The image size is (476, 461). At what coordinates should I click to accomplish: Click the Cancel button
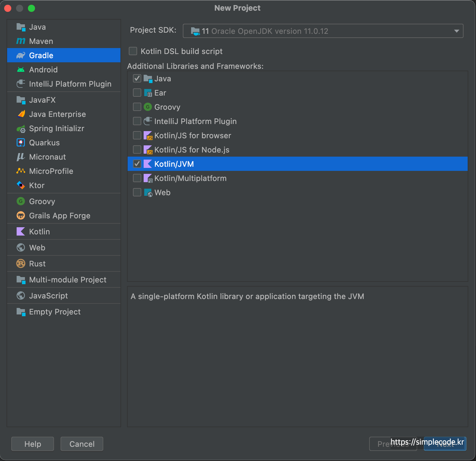pos(82,444)
